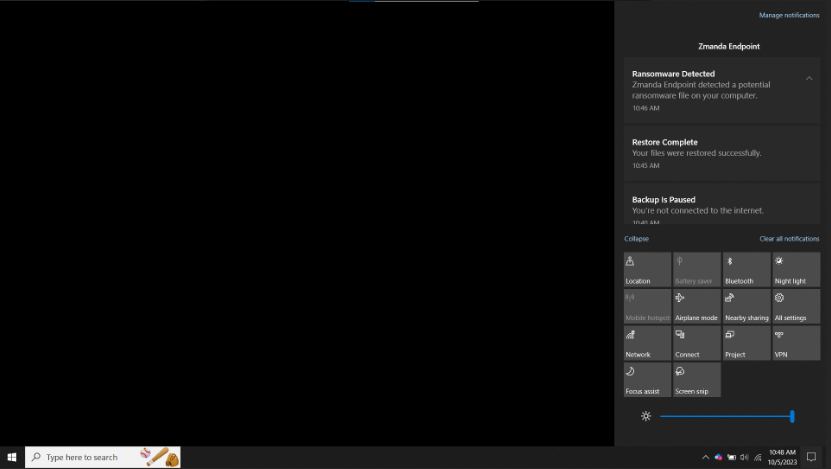Click the Zmanda Endpoint notification group header
This screenshot has height=469, width=831.
(729, 47)
